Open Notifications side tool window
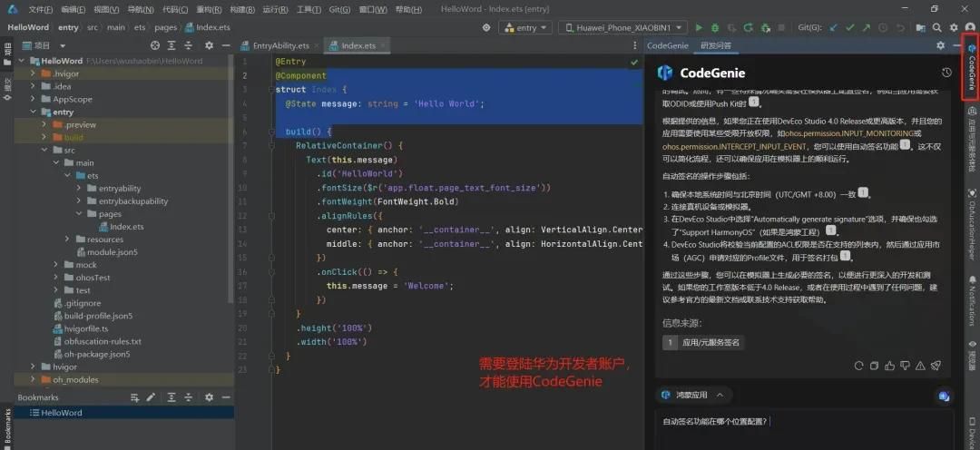Viewport: 980px width, 450px height. tap(972, 300)
